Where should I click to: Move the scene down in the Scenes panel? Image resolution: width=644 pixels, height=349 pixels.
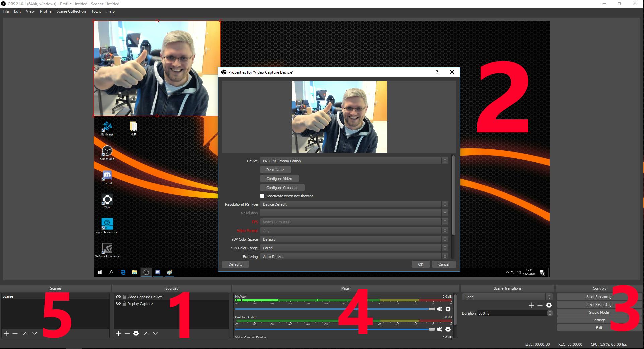tap(35, 333)
